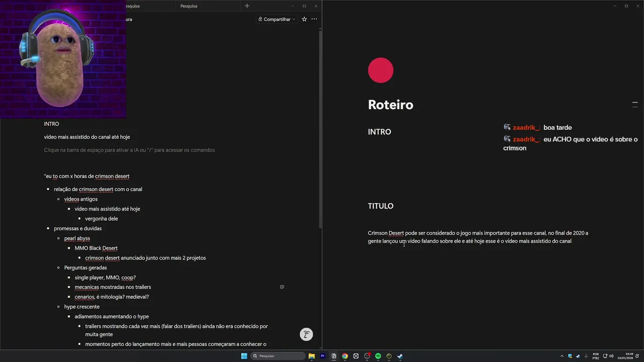Click the 'vergonha dele' bullet
This screenshot has width=644, height=362.
click(x=101, y=219)
